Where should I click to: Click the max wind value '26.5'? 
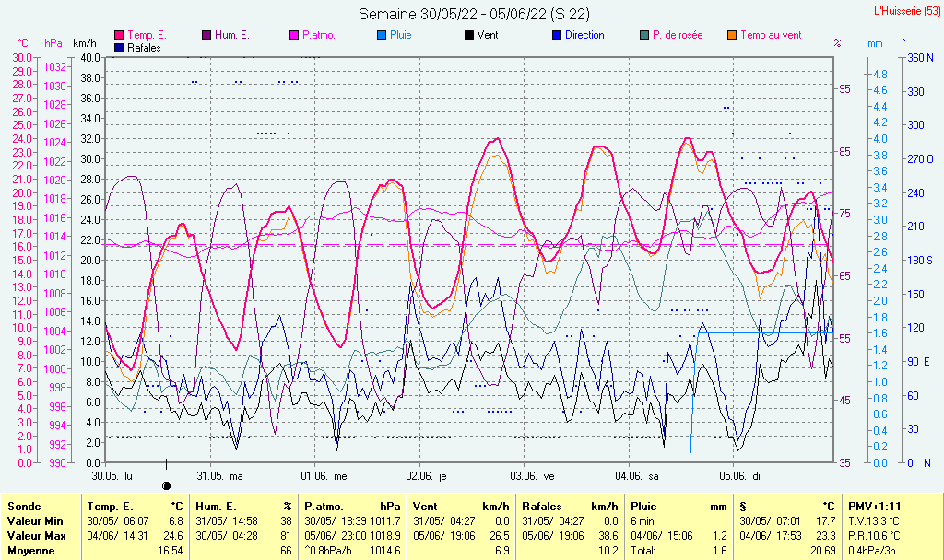click(x=500, y=536)
